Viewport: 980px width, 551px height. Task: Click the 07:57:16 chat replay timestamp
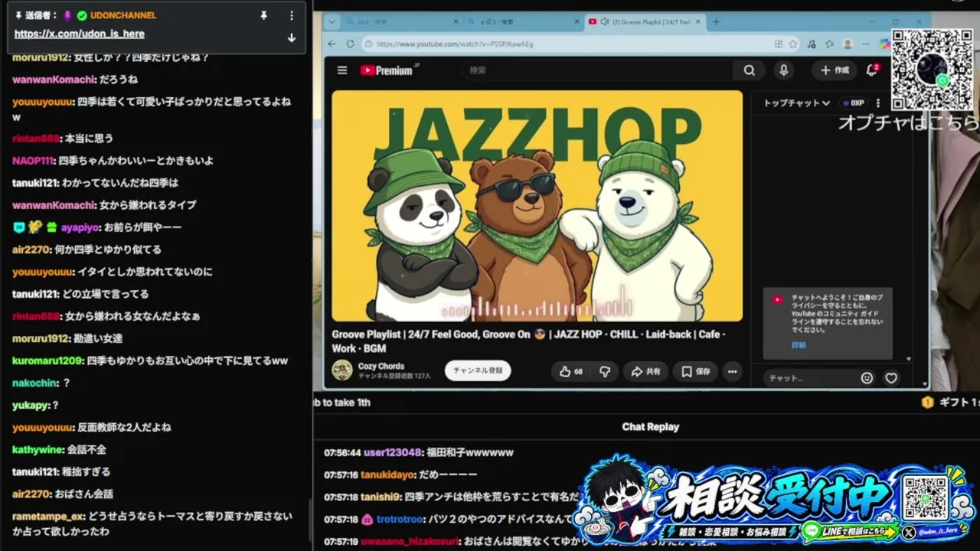pos(341,475)
